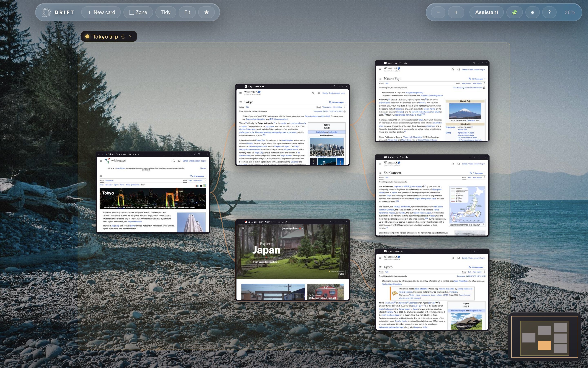Expand 229 languages dropdown on Kyoto page
Image resolution: width=588 pixels, height=368 pixels.
click(477, 267)
